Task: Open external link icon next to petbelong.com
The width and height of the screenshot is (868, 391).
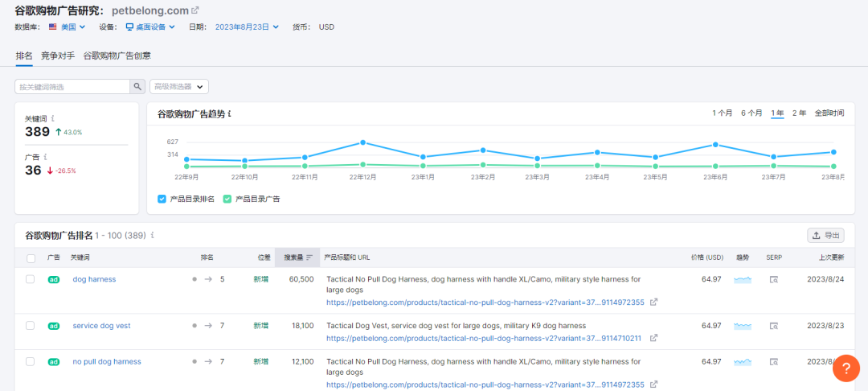Action: pyautogui.click(x=194, y=10)
